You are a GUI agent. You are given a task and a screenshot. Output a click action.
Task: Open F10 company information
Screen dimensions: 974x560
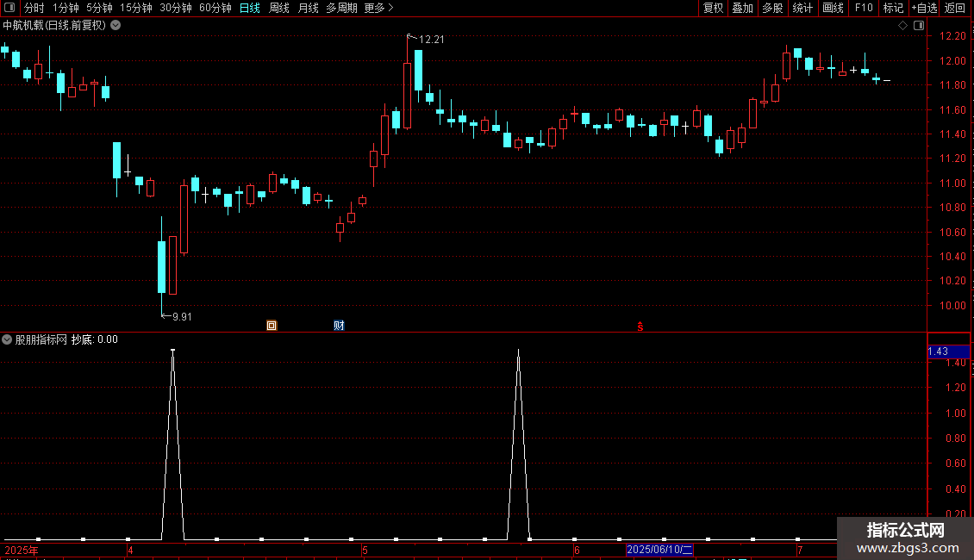864,8
